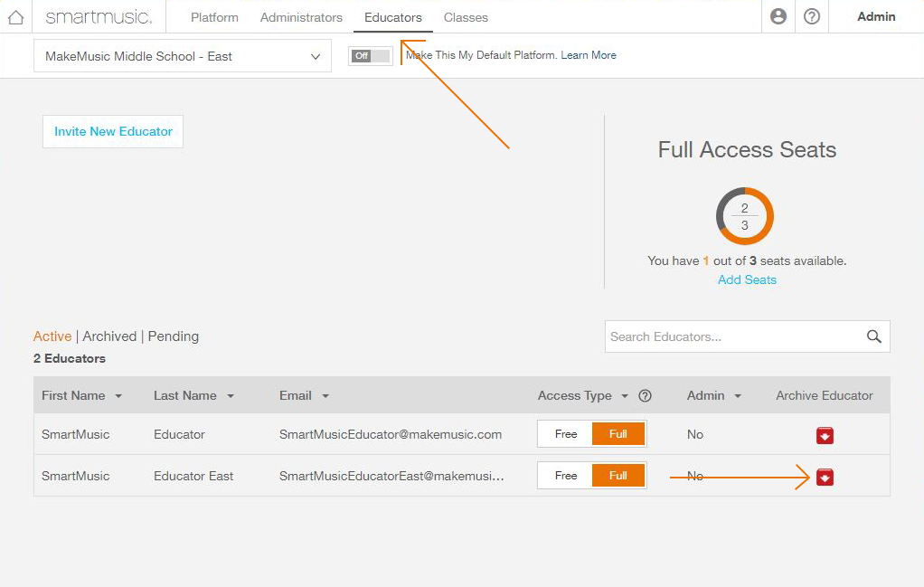Open the help question mark icon in header
The image size is (924, 587).
tap(812, 16)
